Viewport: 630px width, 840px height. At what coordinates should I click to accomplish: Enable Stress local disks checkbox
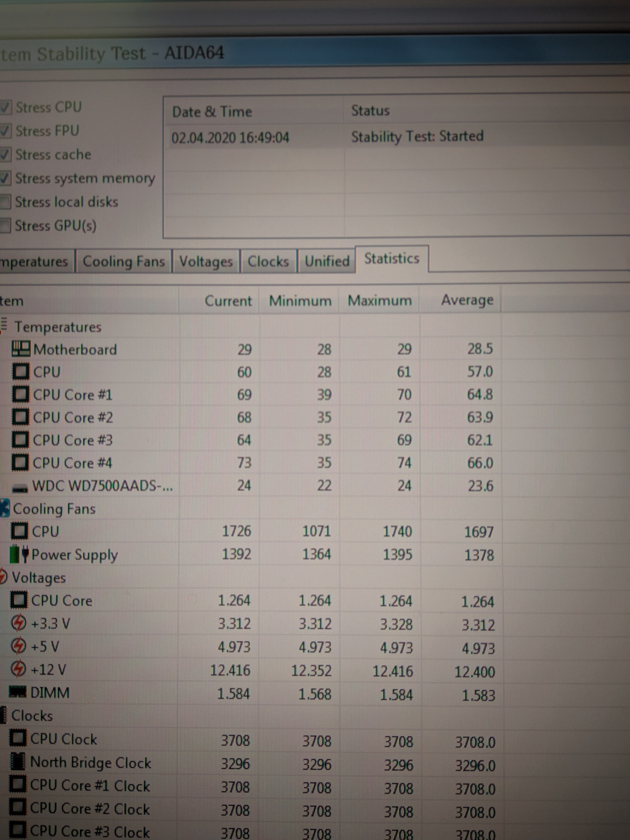click(5, 202)
